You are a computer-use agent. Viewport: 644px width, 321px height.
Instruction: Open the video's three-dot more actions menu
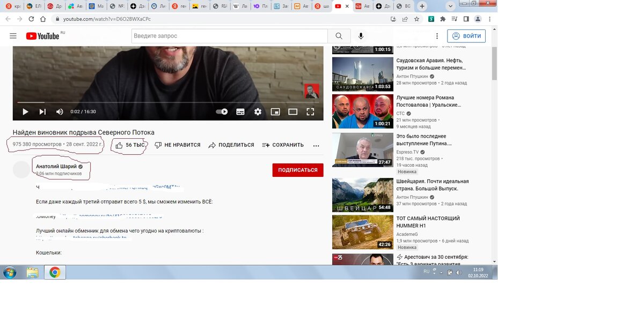[x=316, y=145]
